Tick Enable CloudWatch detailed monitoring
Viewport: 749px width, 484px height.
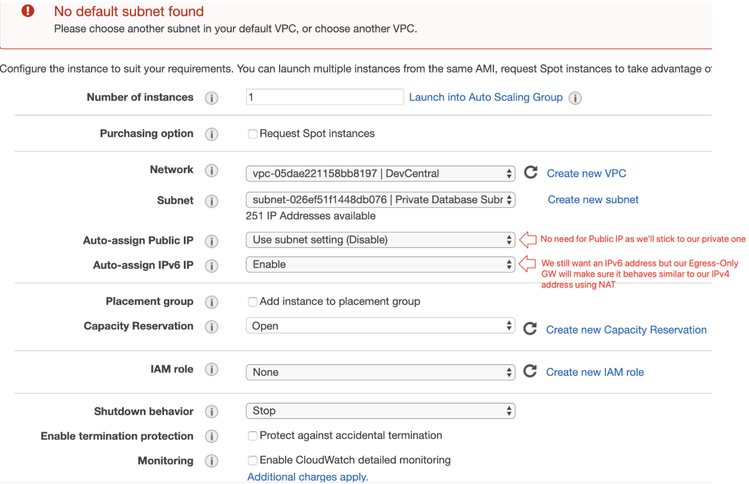pyautogui.click(x=252, y=461)
